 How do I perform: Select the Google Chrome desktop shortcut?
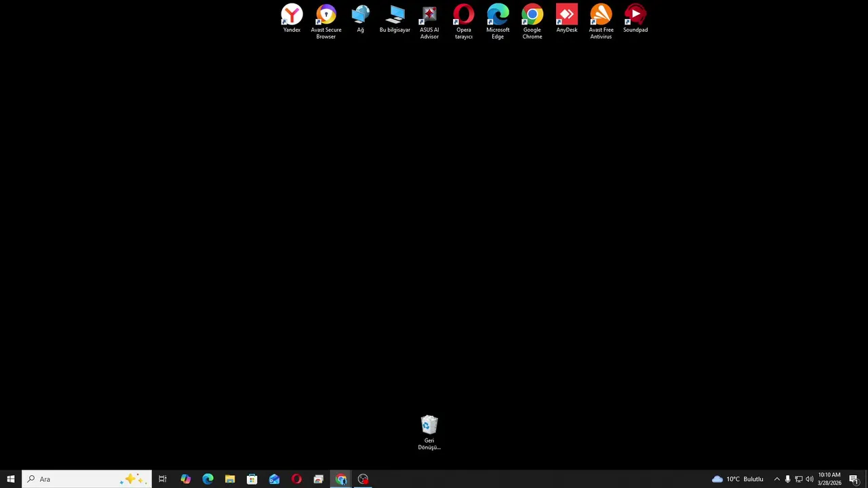(532, 22)
